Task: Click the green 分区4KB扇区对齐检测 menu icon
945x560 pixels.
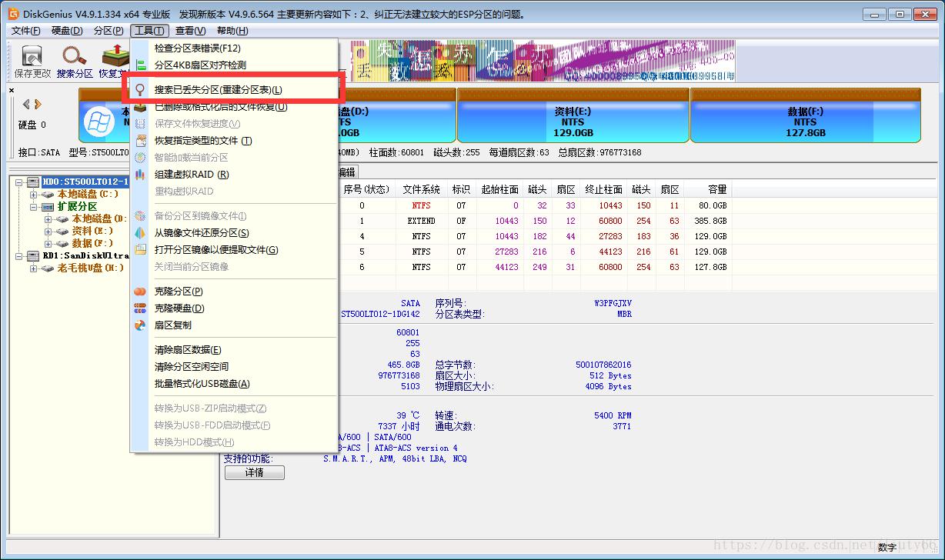Action: point(140,65)
